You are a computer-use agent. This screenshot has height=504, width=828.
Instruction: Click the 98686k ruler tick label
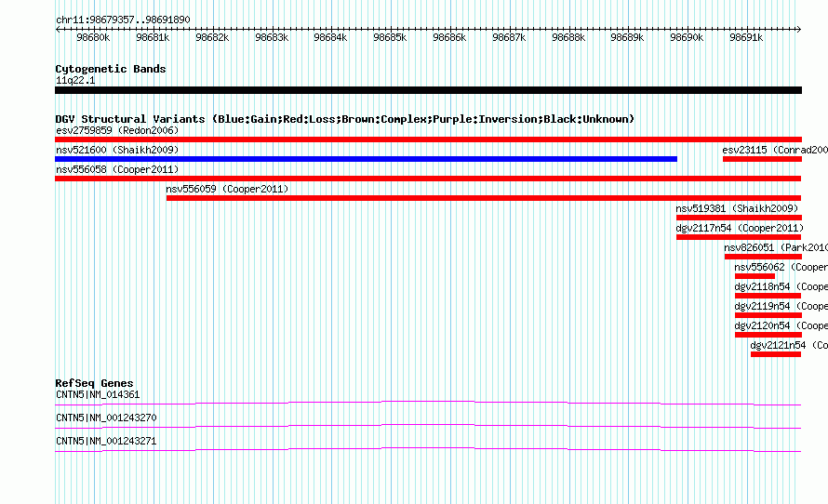(449, 37)
